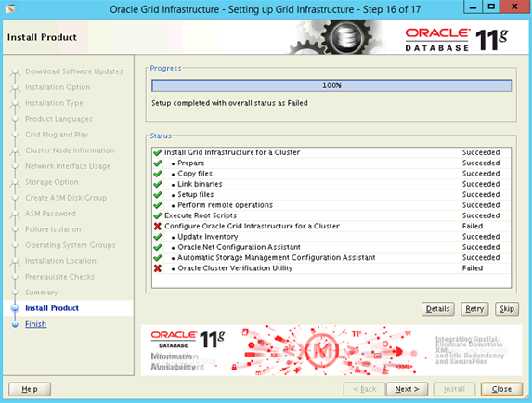532x403 pixels.
Task: Click green check beside Install Grid Infrastructure
Action: tap(158, 152)
